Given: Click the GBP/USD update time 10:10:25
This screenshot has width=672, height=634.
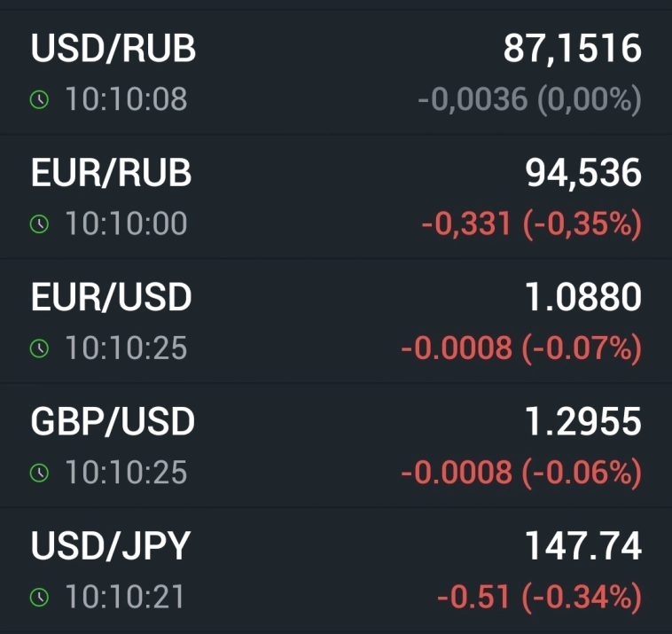Looking at the screenshot, I should 126,473.
